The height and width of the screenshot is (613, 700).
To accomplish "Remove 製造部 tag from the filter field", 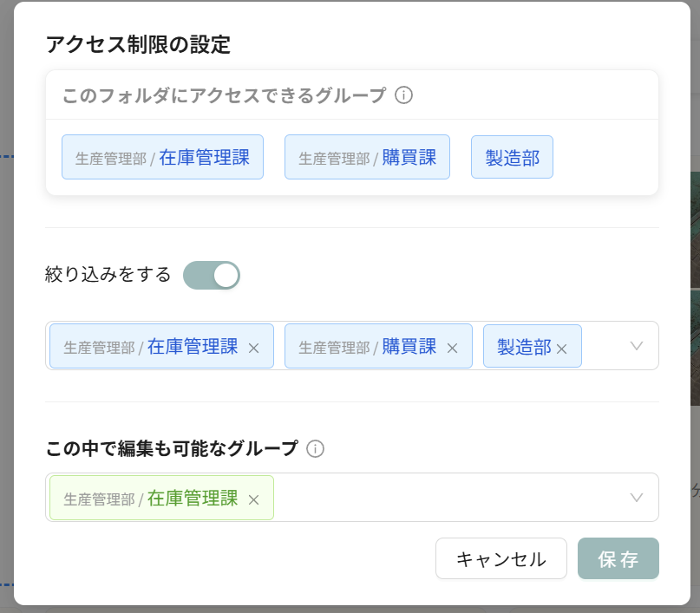I will point(561,349).
